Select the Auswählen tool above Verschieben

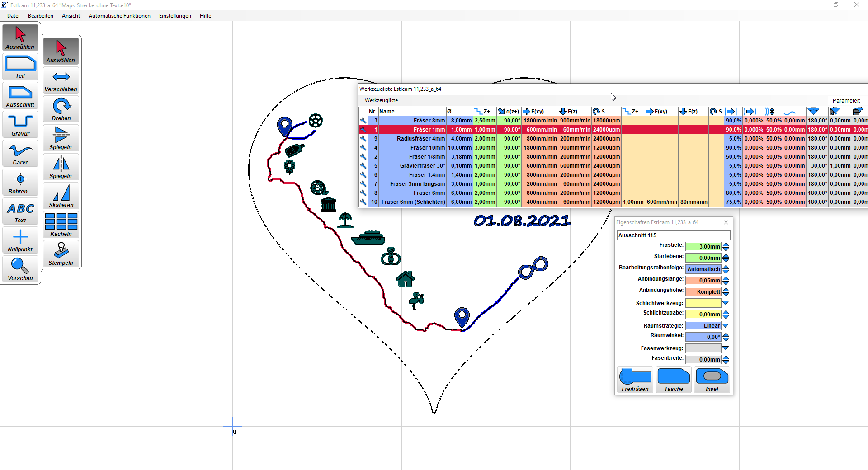(x=61, y=51)
